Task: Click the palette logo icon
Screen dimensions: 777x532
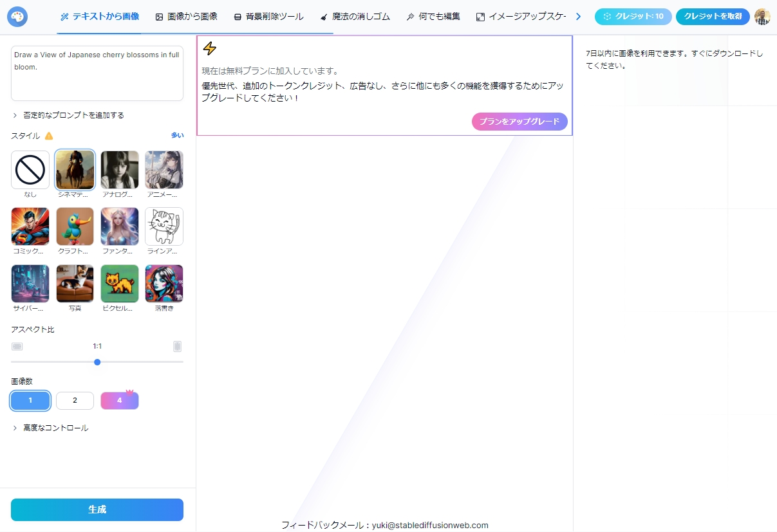Action: point(17,17)
